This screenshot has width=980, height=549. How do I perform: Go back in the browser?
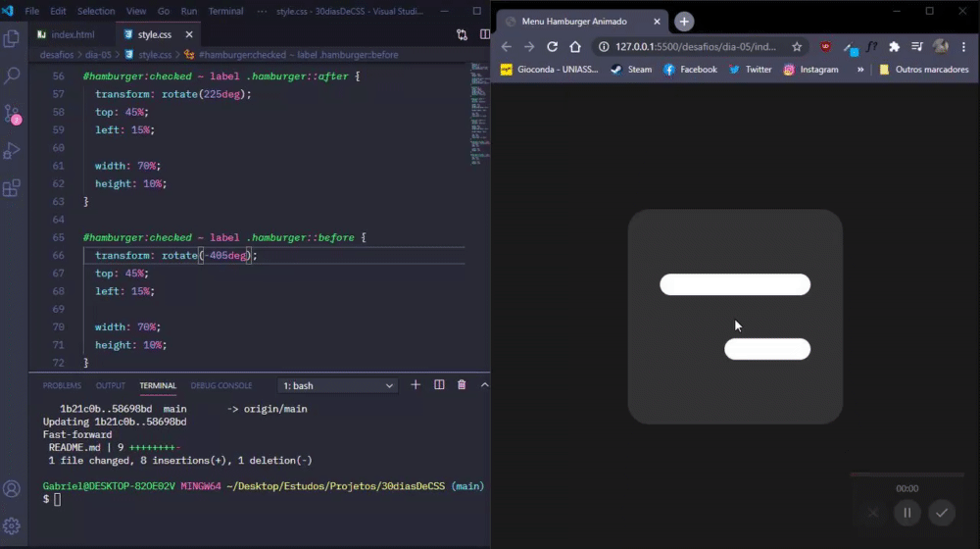[507, 47]
